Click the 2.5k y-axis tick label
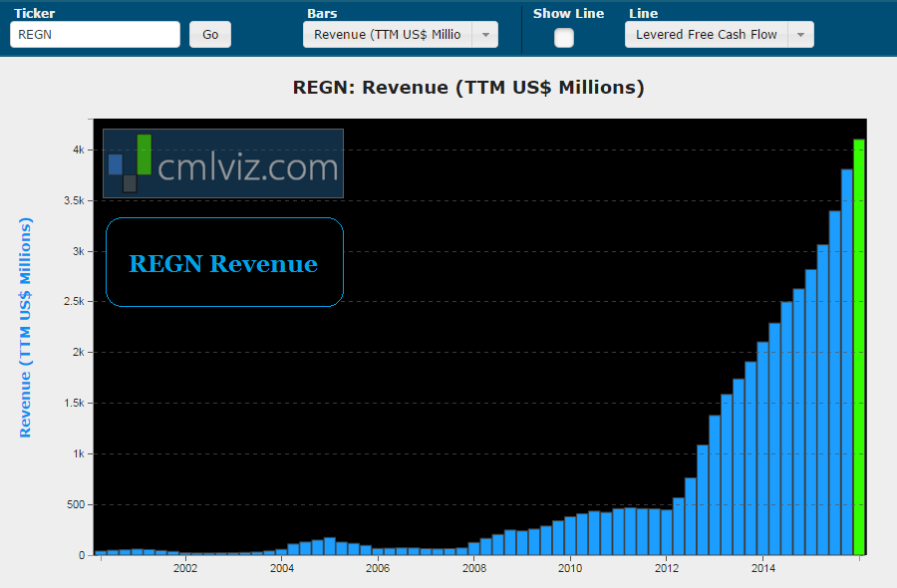This screenshot has height=588, width=897. pyautogui.click(x=74, y=301)
